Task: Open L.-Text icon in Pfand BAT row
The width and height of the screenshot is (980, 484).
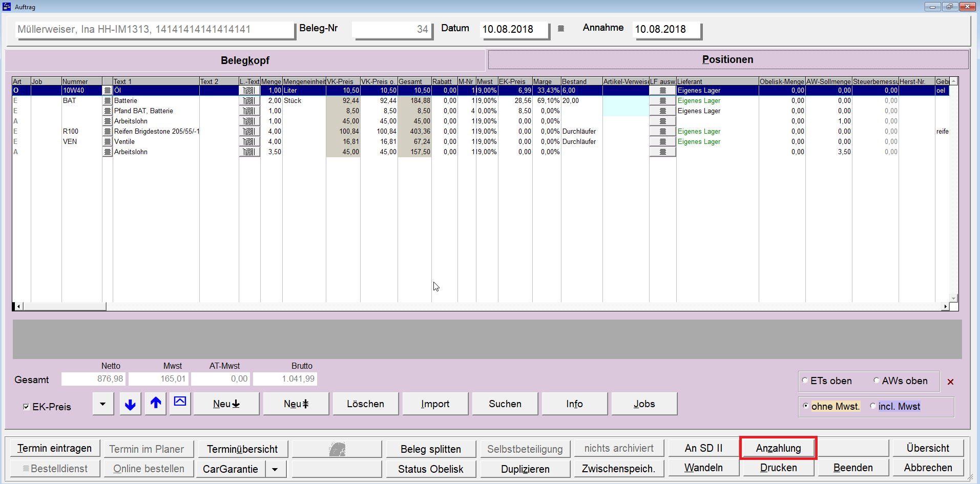Action: (x=249, y=111)
